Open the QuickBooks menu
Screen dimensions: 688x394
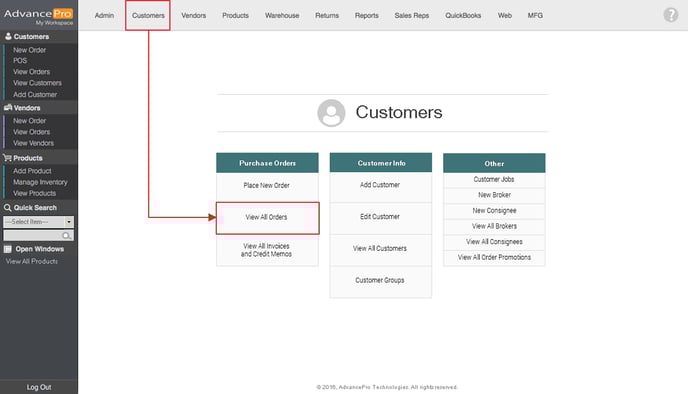point(463,15)
